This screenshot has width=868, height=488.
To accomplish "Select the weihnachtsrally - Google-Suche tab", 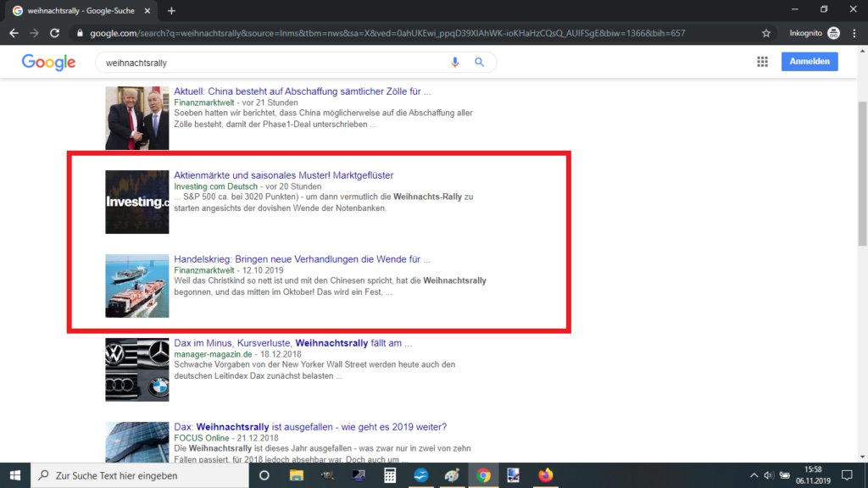I will pos(82,10).
